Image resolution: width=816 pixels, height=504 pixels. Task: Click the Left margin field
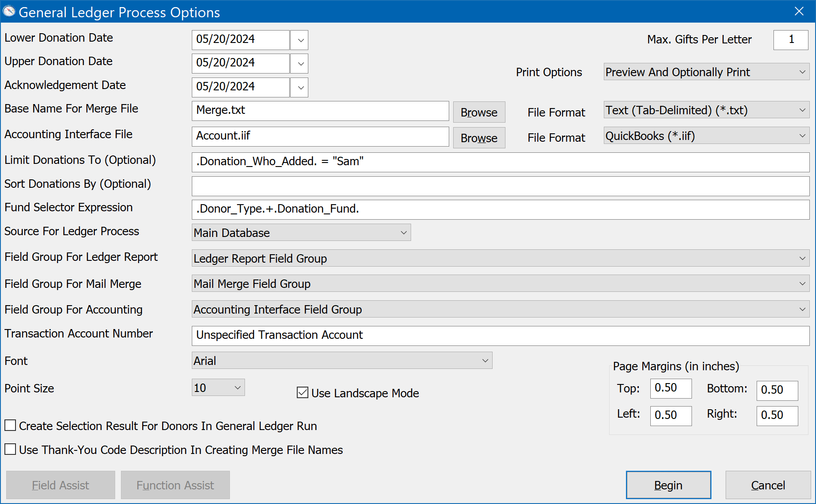[x=671, y=416]
